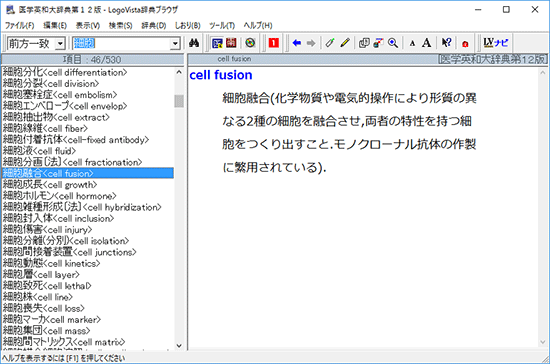The width and height of the screenshot is (550, 364).
Task: Go forward with the gray right arrow
Action: pos(311,43)
